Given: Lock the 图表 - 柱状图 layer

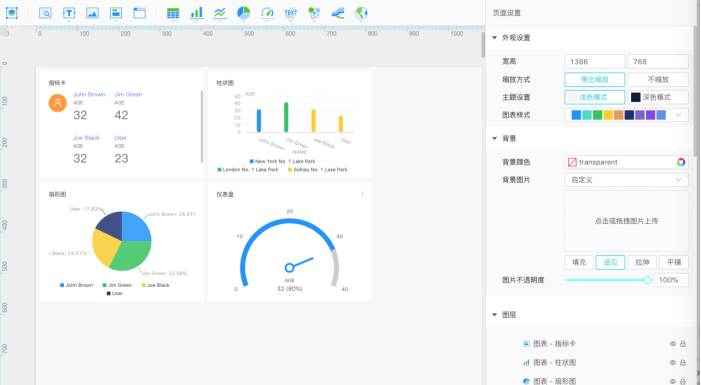Looking at the screenshot, I should tap(683, 362).
